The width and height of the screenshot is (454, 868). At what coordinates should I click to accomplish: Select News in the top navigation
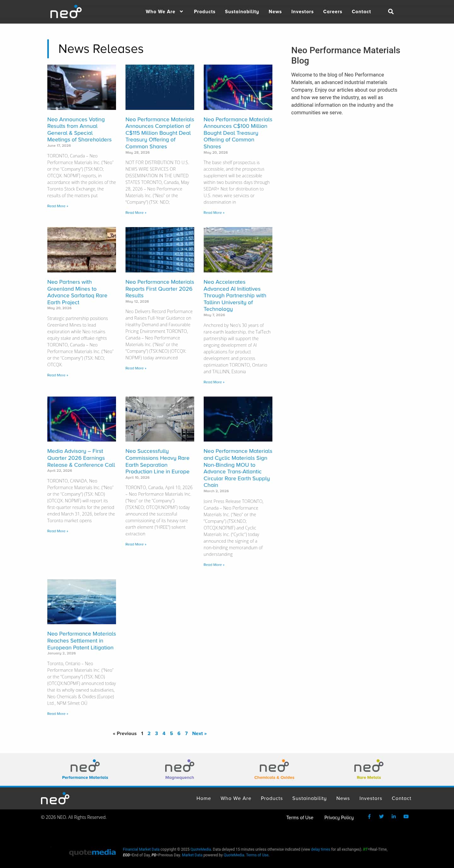click(x=275, y=11)
